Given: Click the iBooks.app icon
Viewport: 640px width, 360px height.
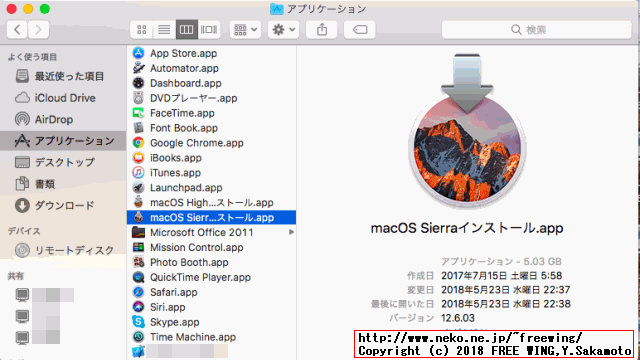Looking at the screenshot, I should pyautogui.click(x=138, y=158).
